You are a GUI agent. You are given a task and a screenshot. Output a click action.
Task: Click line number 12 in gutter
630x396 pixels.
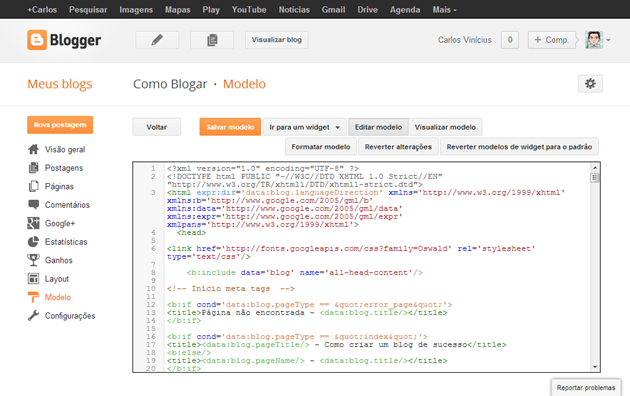[x=151, y=304]
